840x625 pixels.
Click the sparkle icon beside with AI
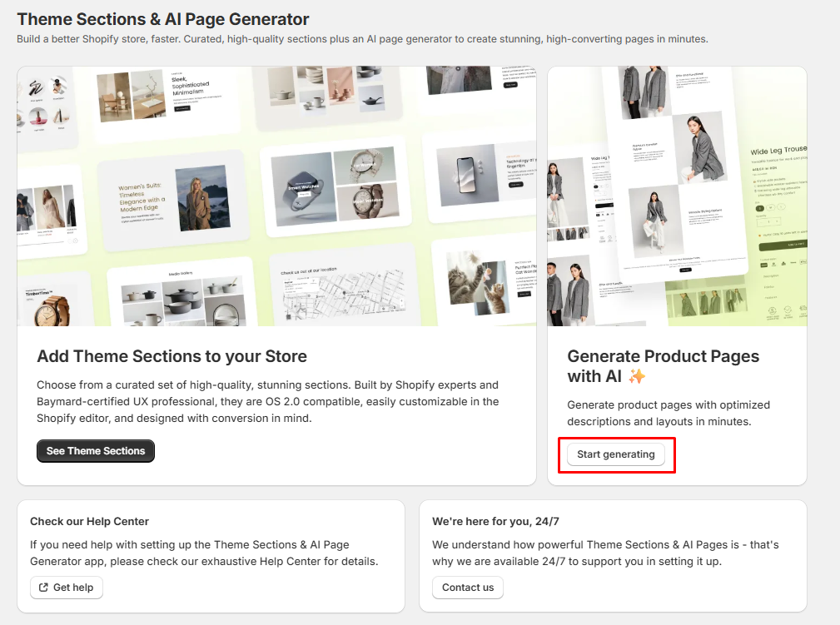pos(637,376)
